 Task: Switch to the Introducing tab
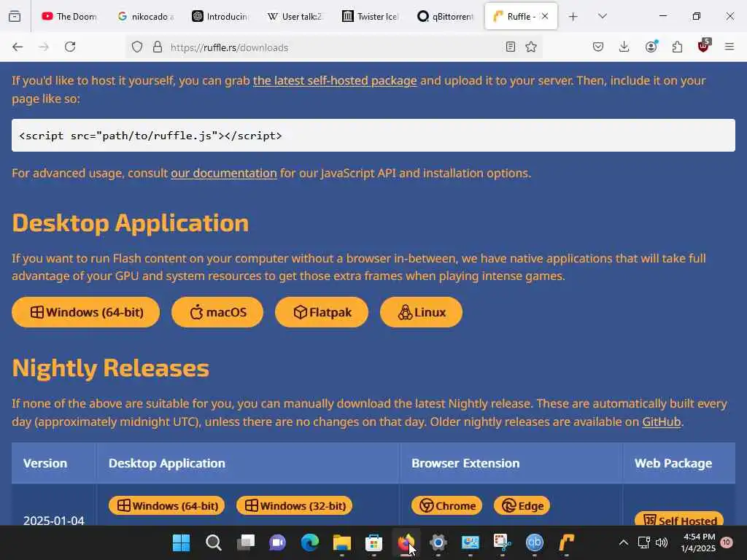tap(220, 16)
